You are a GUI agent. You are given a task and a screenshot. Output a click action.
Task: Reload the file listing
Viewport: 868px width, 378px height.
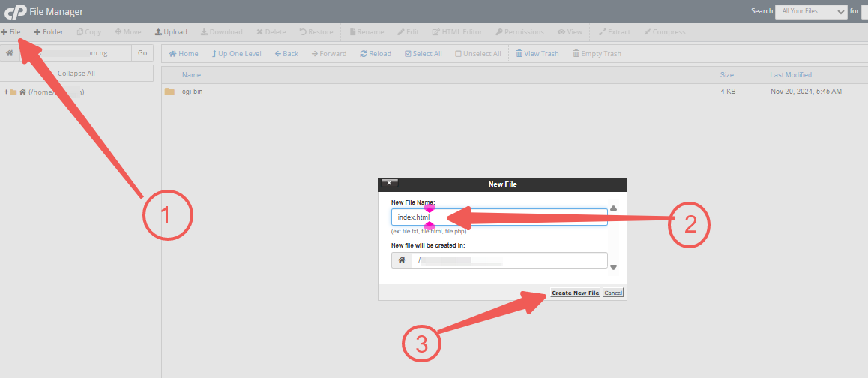coord(376,54)
